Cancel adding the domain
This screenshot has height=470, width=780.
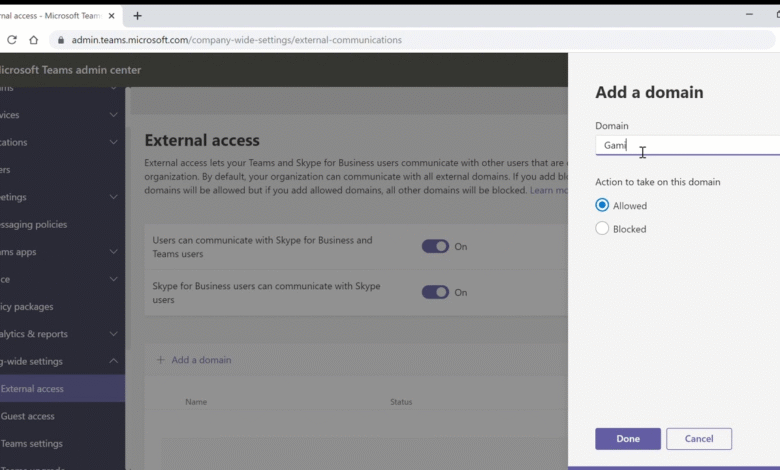pyautogui.click(x=699, y=439)
